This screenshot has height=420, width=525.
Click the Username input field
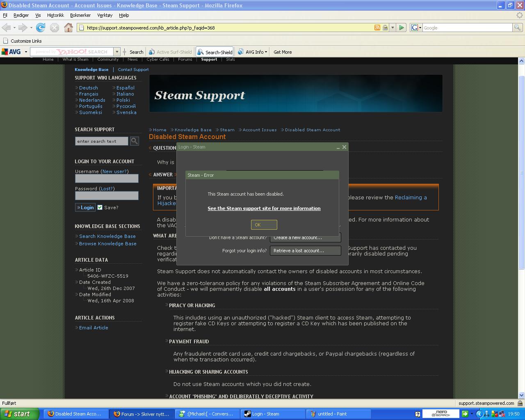pyautogui.click(x=107, y=178)
